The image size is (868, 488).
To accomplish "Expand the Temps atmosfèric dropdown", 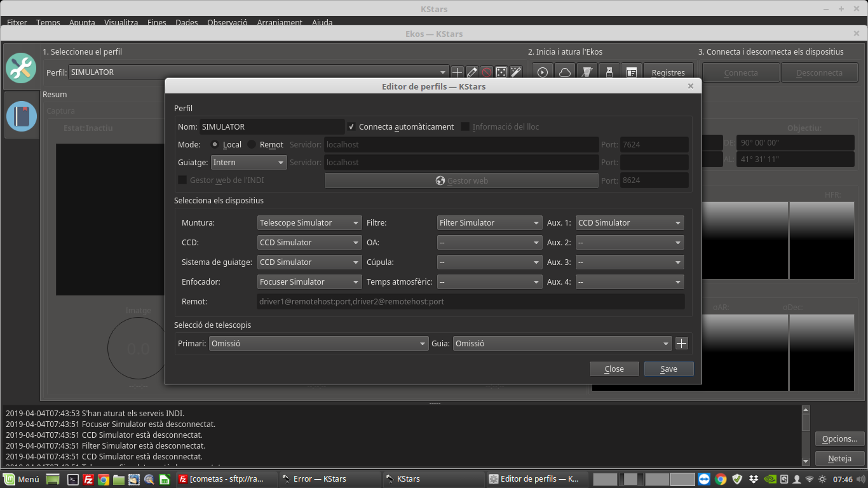I will (489, 281).
